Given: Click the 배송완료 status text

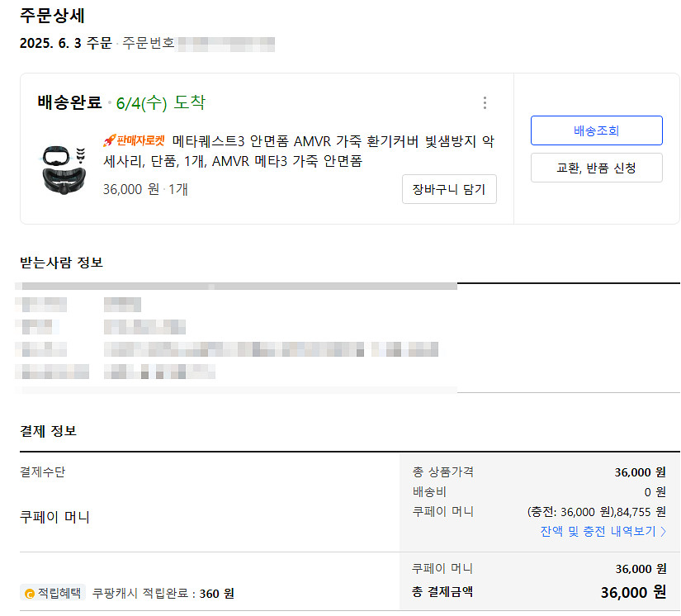Looking at the screenshot, I should point(69,103).
